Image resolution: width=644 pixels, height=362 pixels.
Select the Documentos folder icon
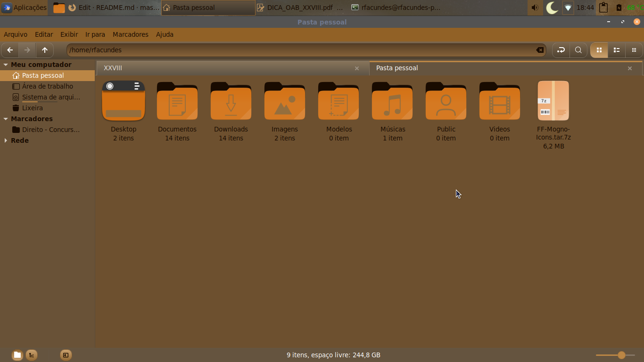tap(177, 101)
